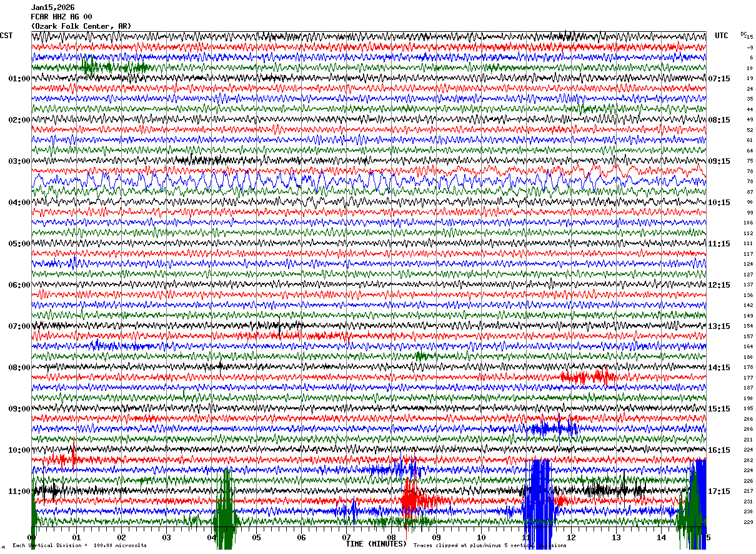Viewport: 756px width, 554px height.
Task: Click the DC offset value "229"
Action: click(749, 522)
